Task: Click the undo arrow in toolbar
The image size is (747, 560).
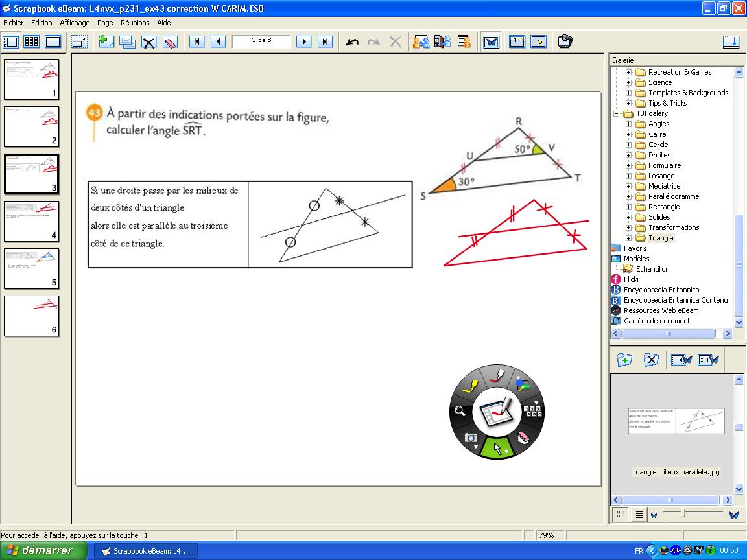Action: (352, 42)
